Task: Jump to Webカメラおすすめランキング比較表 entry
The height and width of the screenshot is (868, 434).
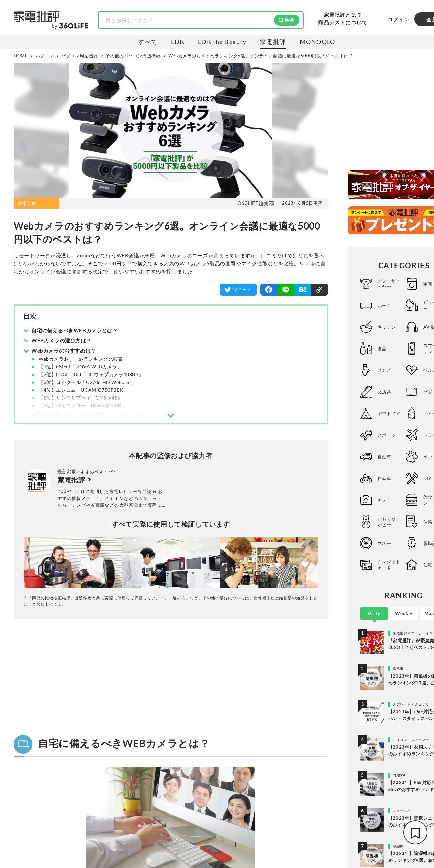Action: point(80,359)
